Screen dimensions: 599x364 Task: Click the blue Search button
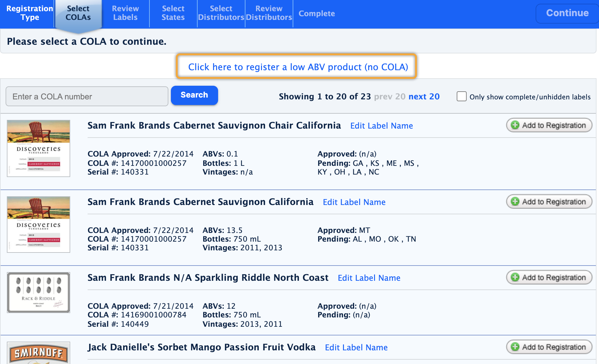point(194,95)
